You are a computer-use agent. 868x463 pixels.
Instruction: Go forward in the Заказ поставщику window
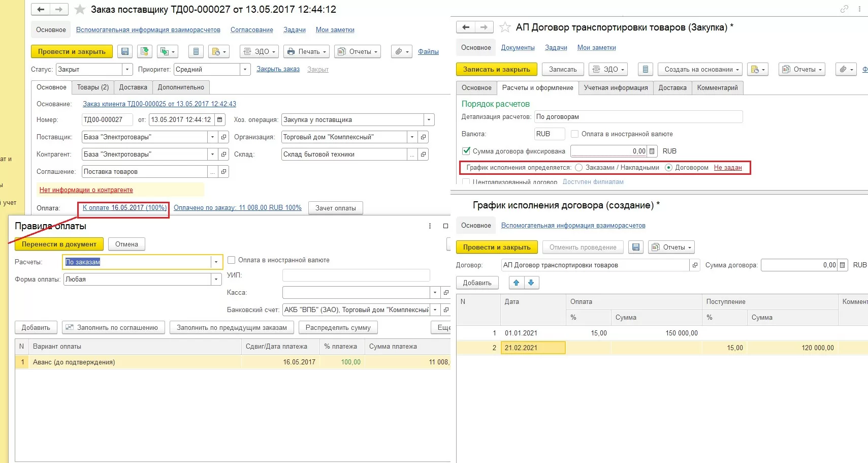[x=59, y=10]
